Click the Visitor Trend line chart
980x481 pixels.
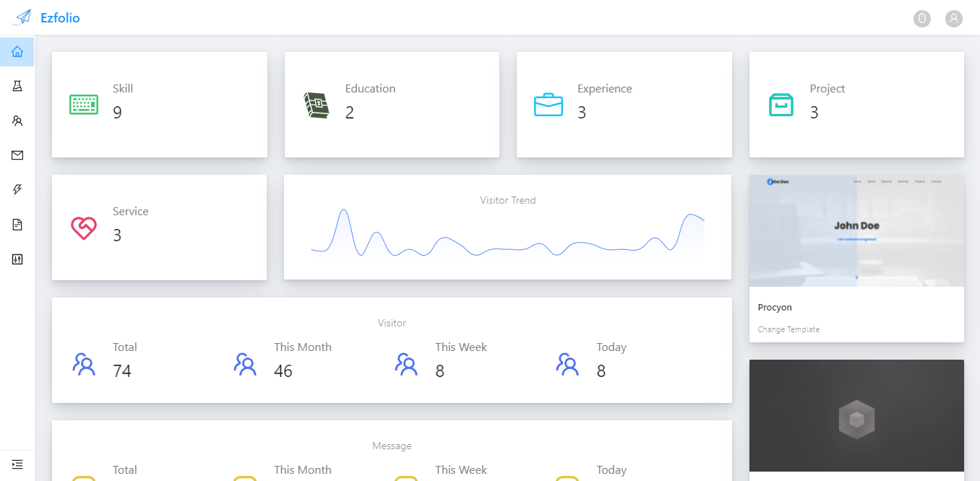507,232
